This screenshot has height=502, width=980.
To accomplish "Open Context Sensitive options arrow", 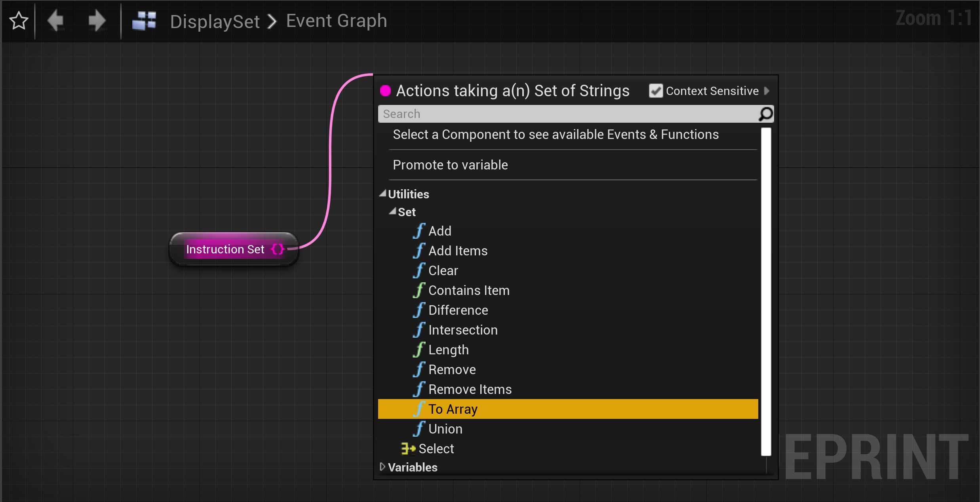I will pos(767,91).
